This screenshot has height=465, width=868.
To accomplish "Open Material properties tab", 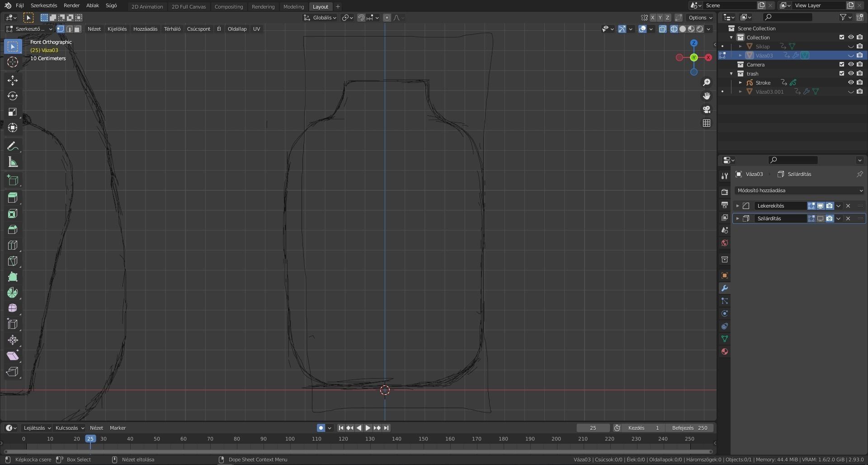I will point(724,351).
